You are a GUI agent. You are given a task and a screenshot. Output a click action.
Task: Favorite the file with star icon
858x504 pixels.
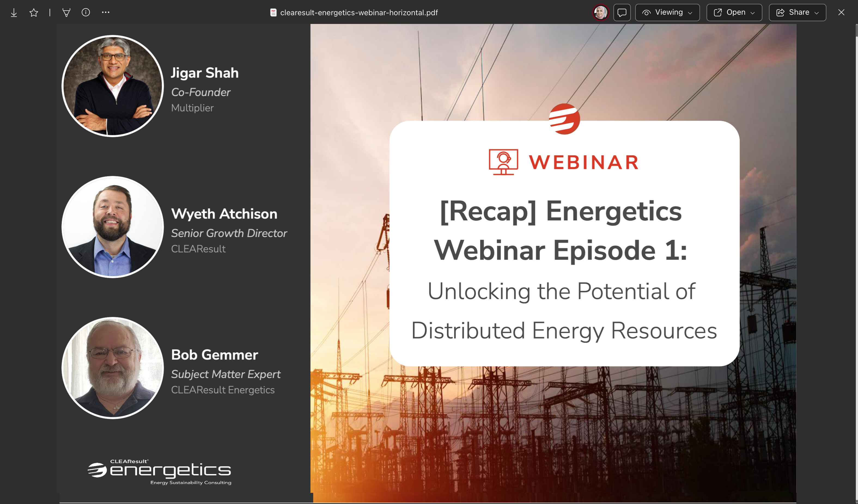point(34,13)
